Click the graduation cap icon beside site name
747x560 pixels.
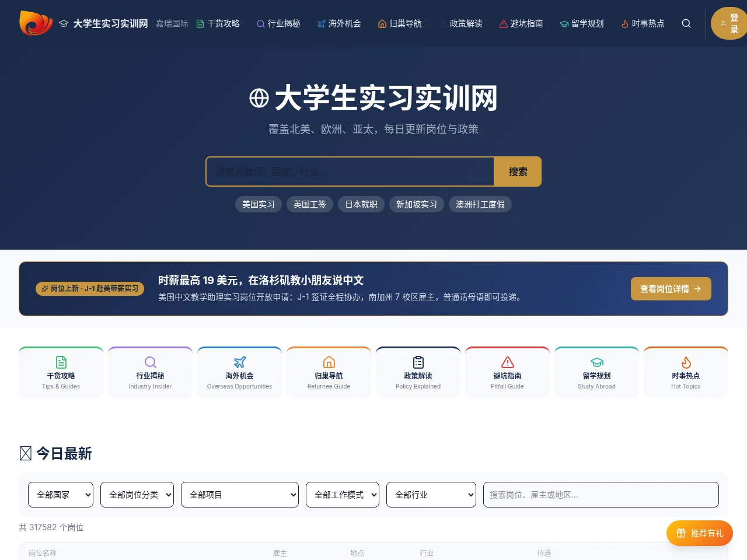click(64, 23)
